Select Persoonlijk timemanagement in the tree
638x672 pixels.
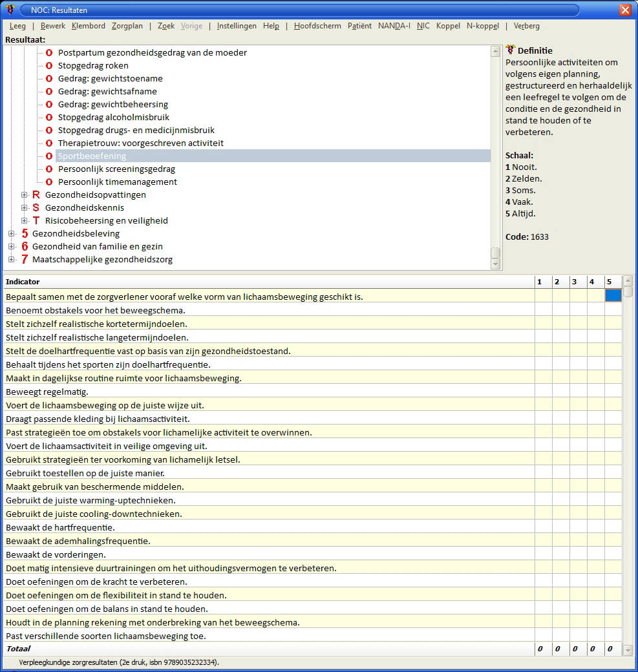point(117,182)
